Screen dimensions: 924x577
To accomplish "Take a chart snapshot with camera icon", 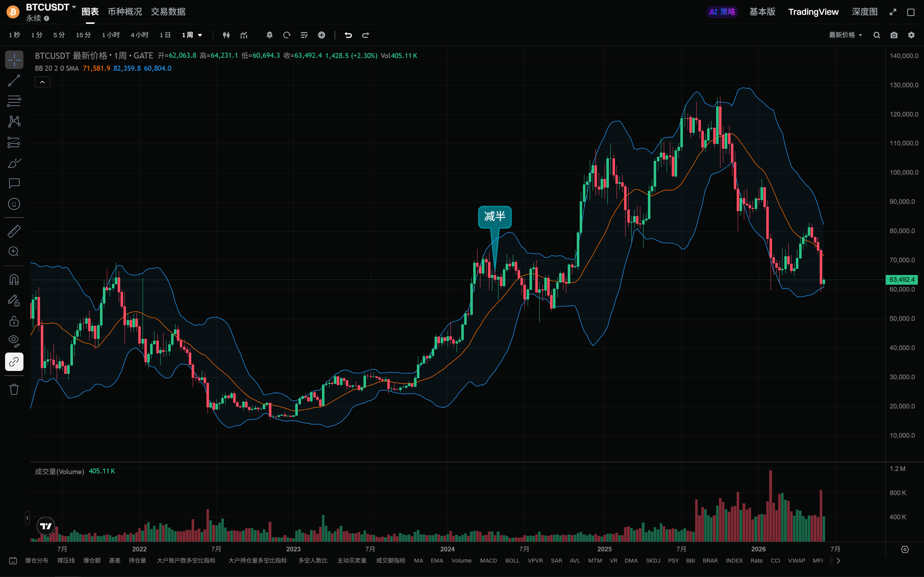I will 894,35.
